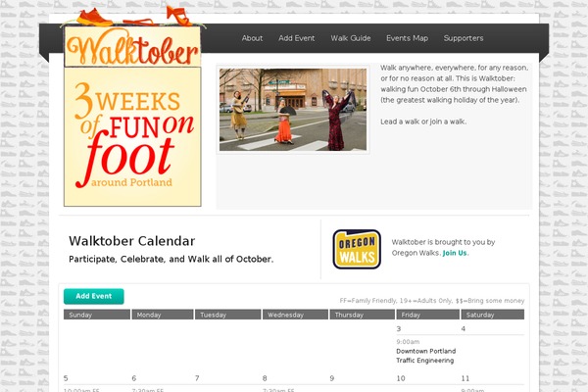Follow the Join Us link

(455, 253)
